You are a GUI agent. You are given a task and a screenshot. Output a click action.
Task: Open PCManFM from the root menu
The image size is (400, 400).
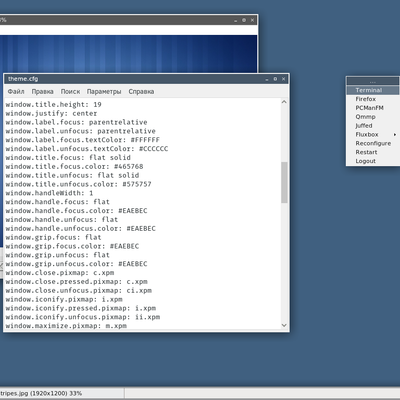(x=373, y=108)
